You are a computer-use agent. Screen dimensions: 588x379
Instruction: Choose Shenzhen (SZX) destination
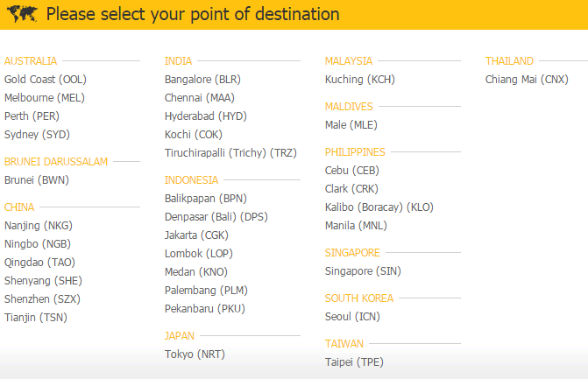click(42, 298)
